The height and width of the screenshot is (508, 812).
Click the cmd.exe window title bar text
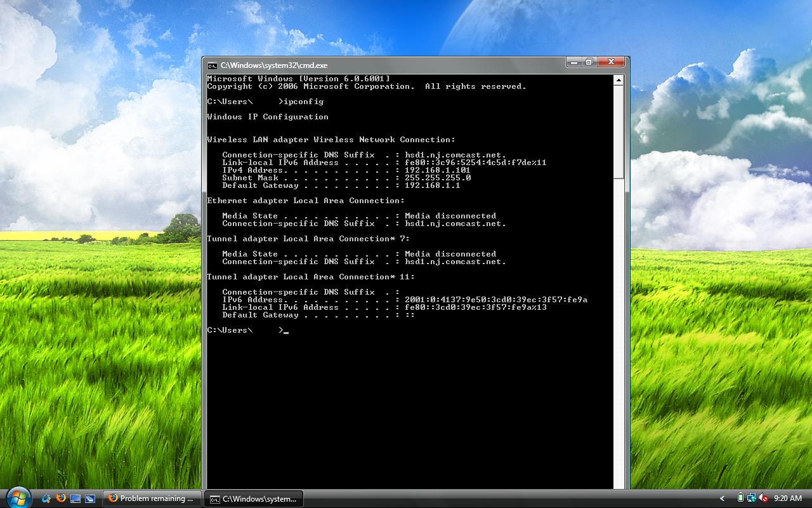click(x=274, y=65)
